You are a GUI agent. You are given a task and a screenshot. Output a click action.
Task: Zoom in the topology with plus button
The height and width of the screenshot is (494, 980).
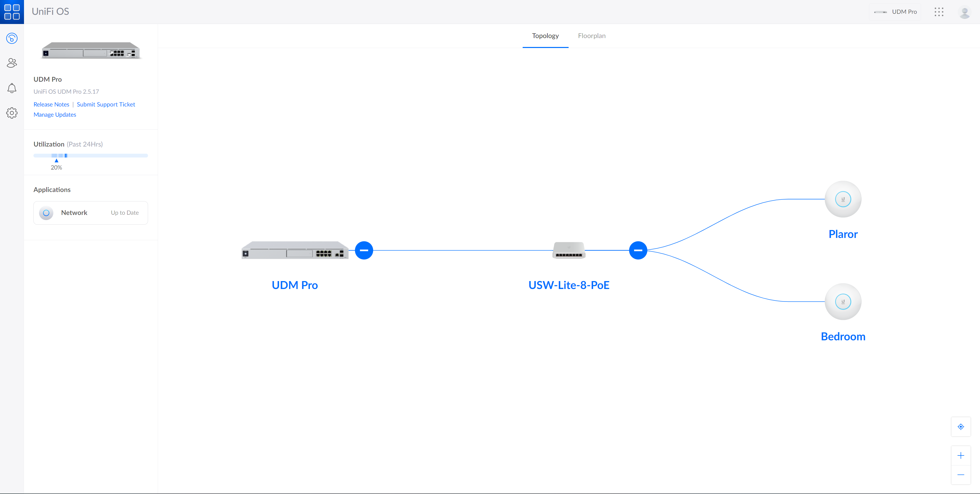click(x=961, y=455)
